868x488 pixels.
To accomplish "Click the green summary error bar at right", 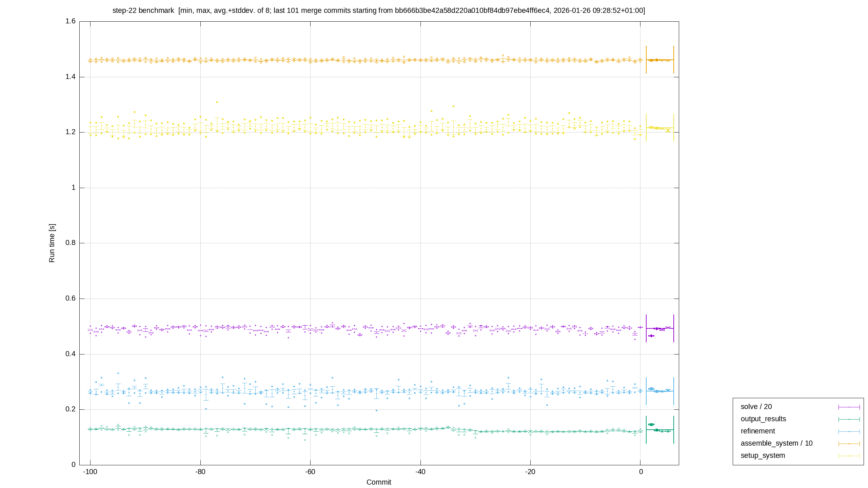I will [660, 430].
